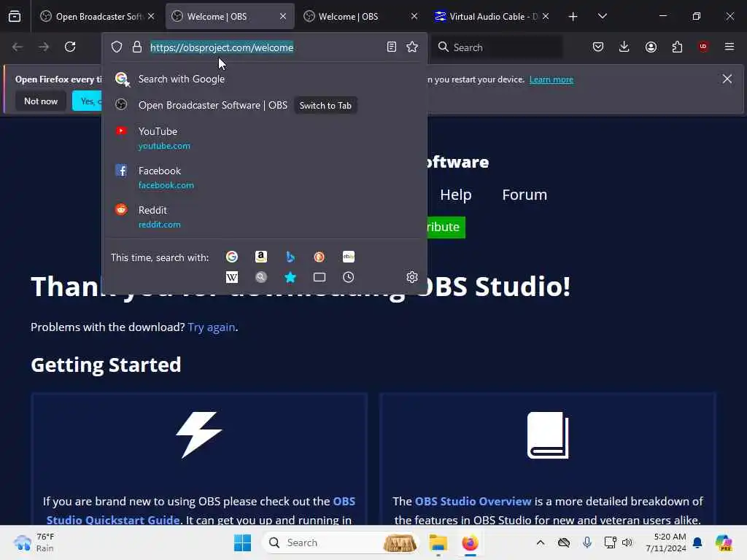Open weather widget showing Rain
Viewport: 747px width, 560px height.
(x=34, y=542)
